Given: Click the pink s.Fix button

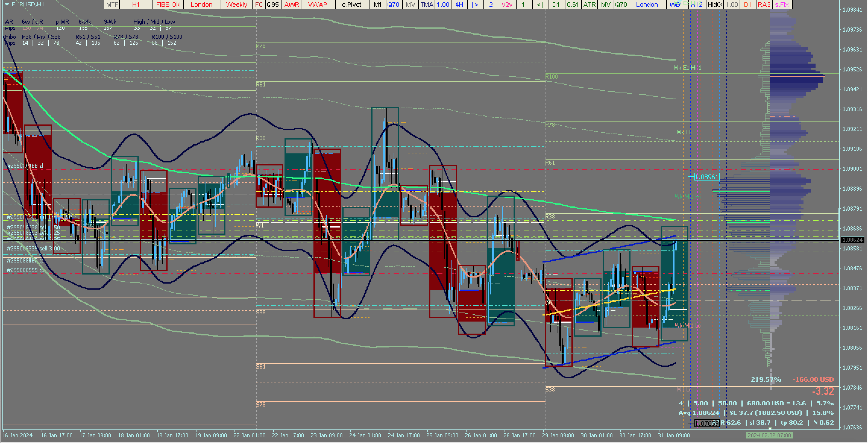Looking at the screenshot, I should pos(782,5).
